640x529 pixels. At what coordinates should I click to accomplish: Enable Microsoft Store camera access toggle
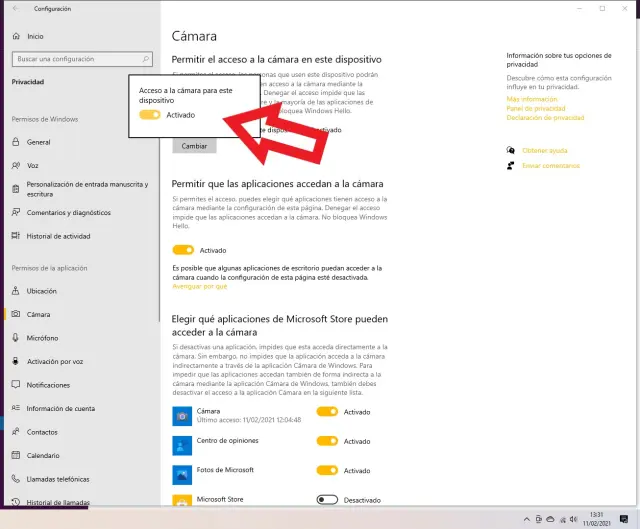click(327, 499)
